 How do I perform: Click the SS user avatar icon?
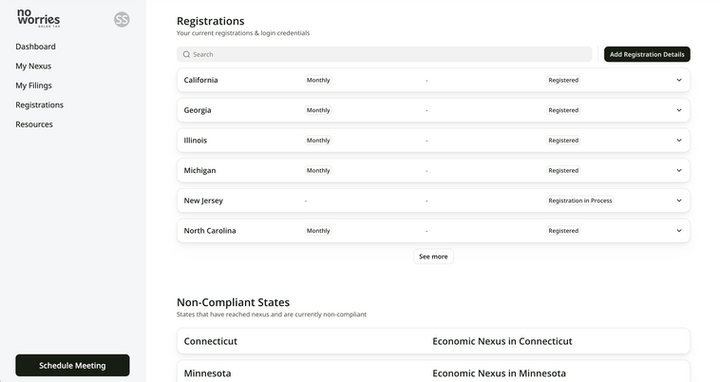pos(122,19)
